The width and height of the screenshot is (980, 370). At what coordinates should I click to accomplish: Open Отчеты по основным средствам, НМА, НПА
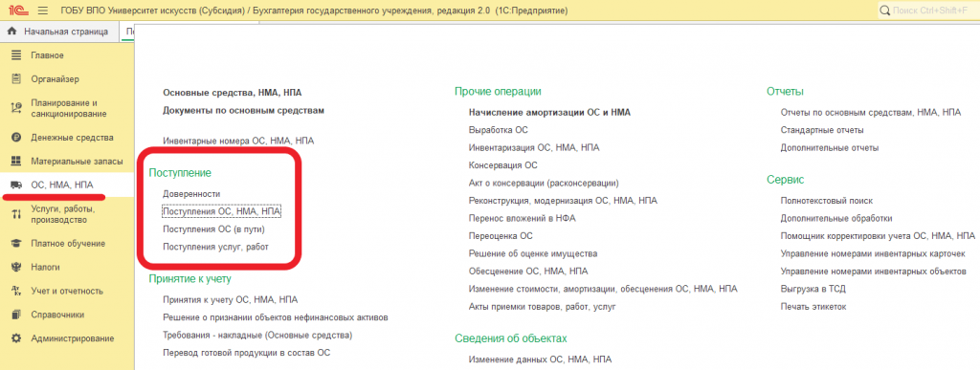pos(871,112)
